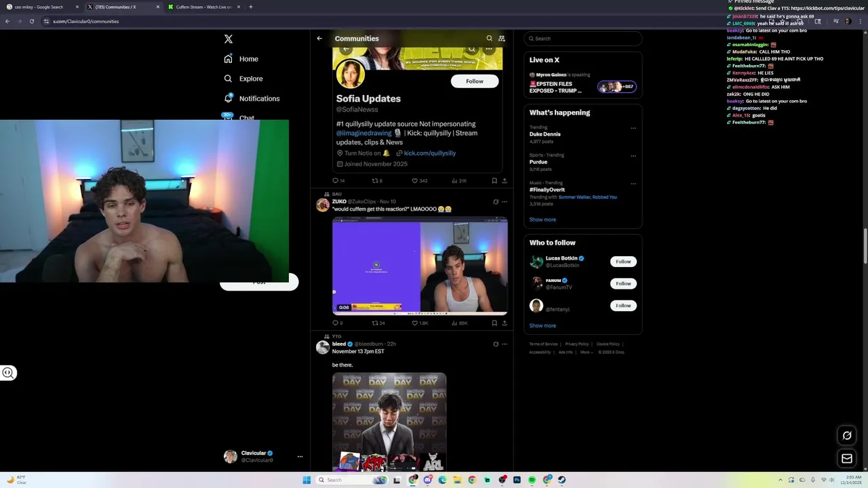Open the #FinallyOverIt trending topic

point(547,190)
